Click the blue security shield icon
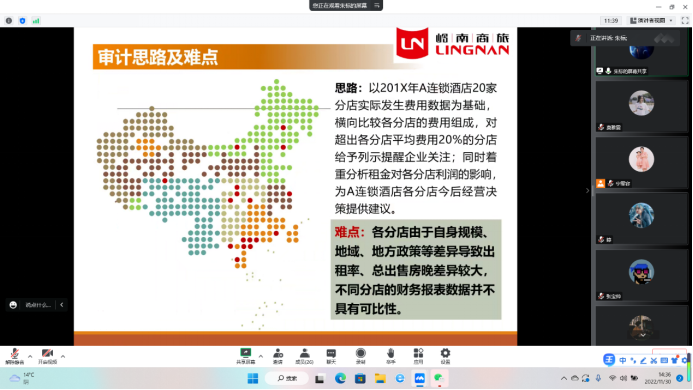 coord(22,21)
